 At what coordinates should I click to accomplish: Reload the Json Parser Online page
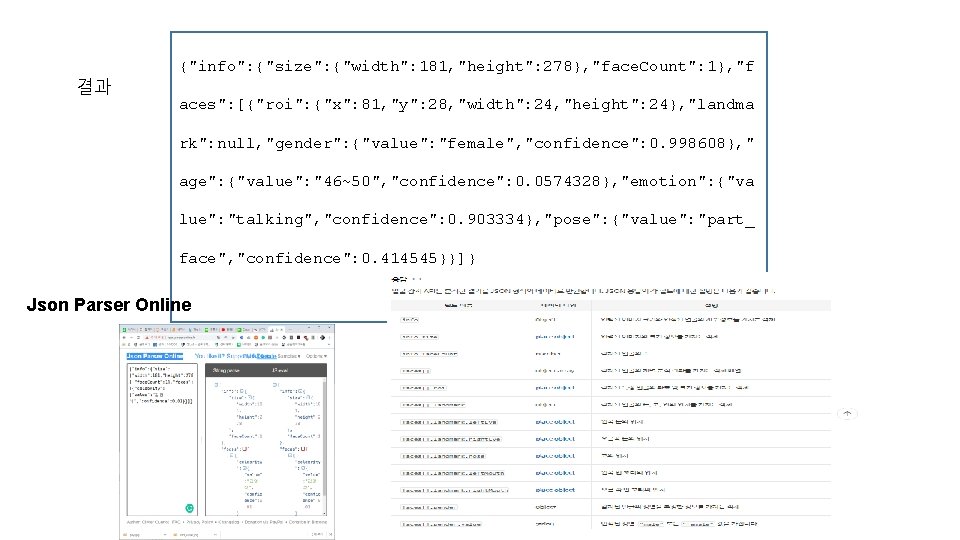click(x=138, y=337)
